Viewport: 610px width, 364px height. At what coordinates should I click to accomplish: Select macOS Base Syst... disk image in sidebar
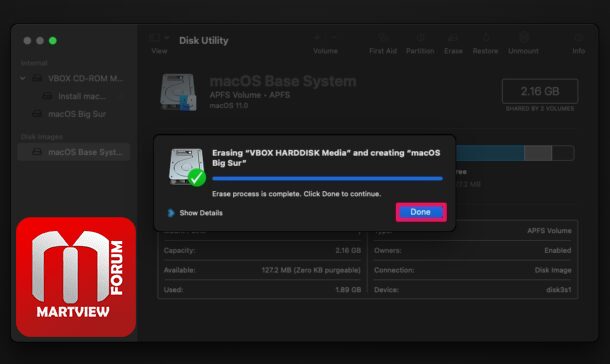[x=74, y=152]
